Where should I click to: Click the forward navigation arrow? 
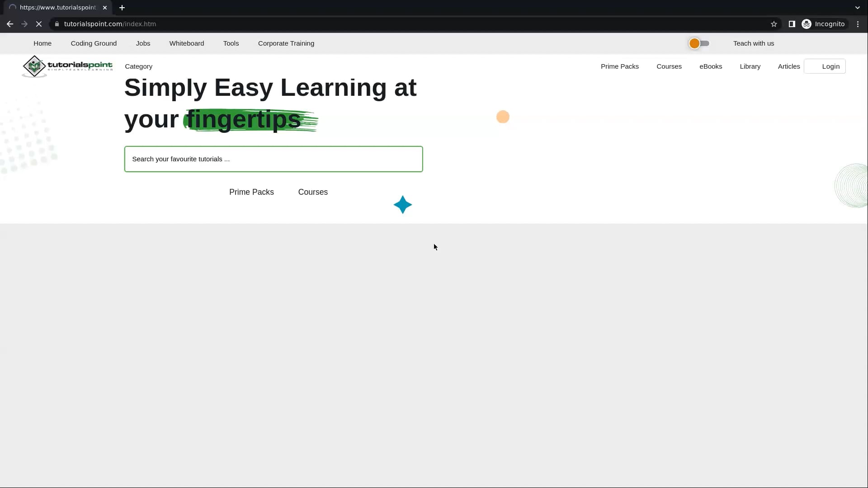[24, 24]
